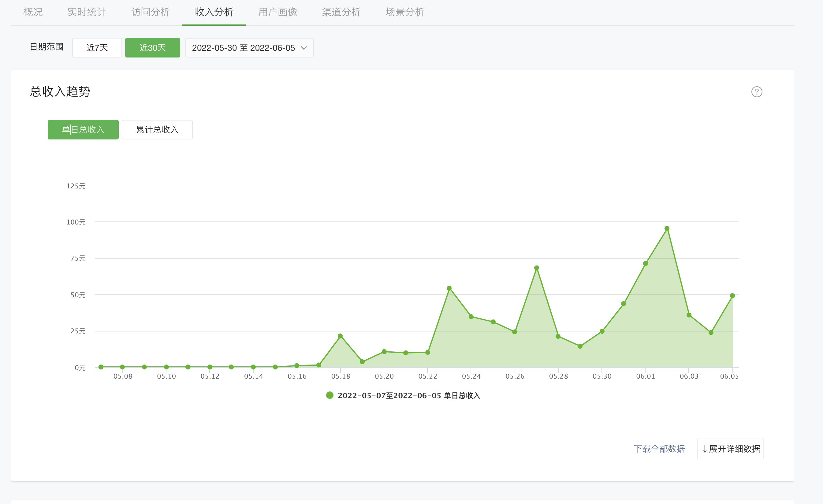Select the 近30天 date range
Screen dimensions: 823x504
coord(152,48)
